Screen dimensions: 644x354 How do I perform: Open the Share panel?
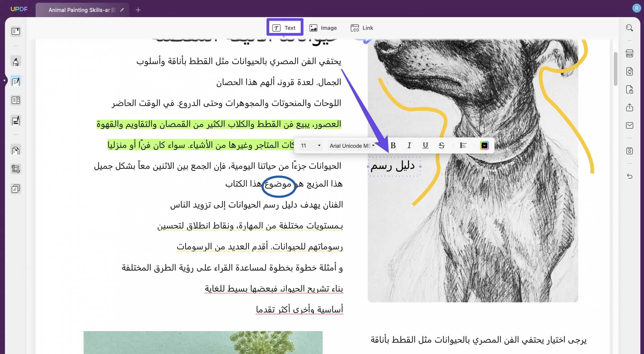pos(629,108)
